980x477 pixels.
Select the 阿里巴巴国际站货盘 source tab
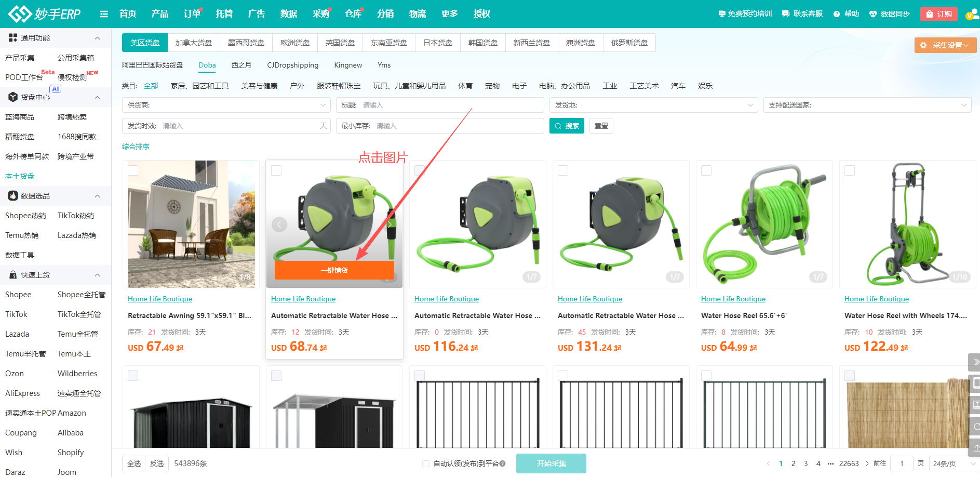click(153, 65)
